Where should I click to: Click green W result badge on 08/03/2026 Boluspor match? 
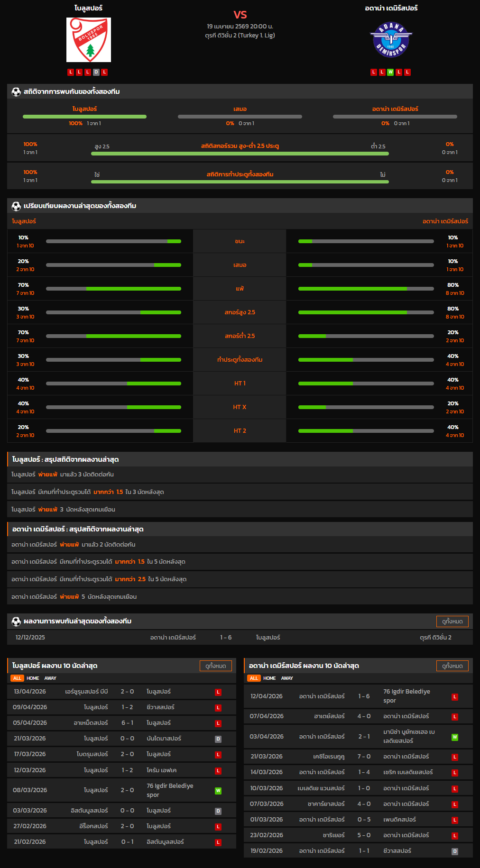click(218, 791)
